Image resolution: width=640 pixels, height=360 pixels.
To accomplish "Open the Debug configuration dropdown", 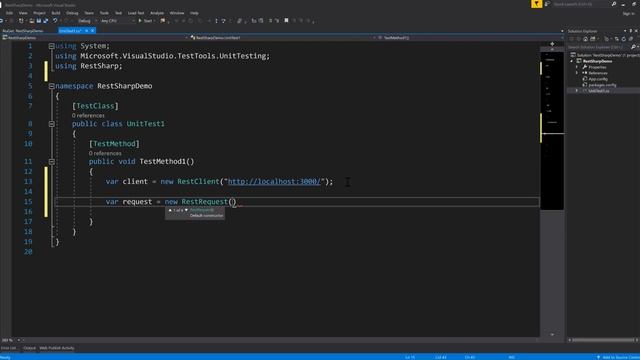I will 87,20.
